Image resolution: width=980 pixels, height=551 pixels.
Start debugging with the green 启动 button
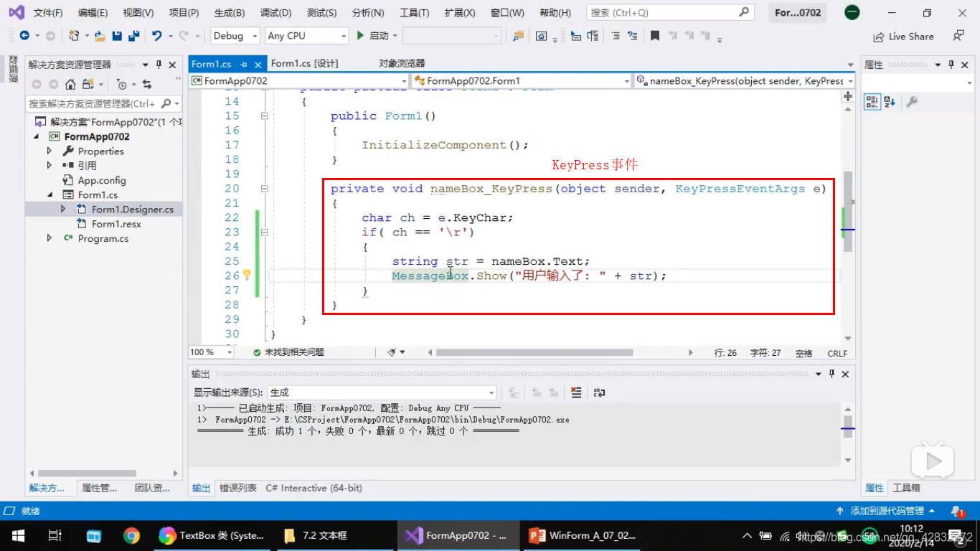coord(373,36)
